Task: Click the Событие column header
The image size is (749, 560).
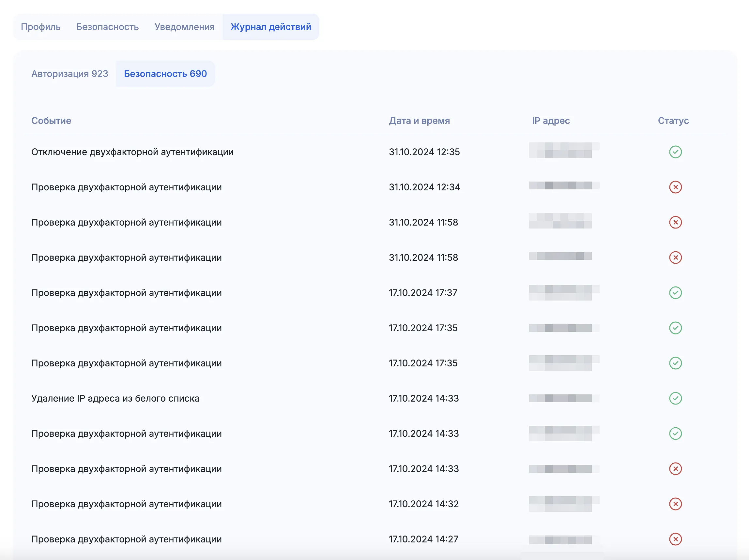Action: pyautogui.click(x=51, y=121)
